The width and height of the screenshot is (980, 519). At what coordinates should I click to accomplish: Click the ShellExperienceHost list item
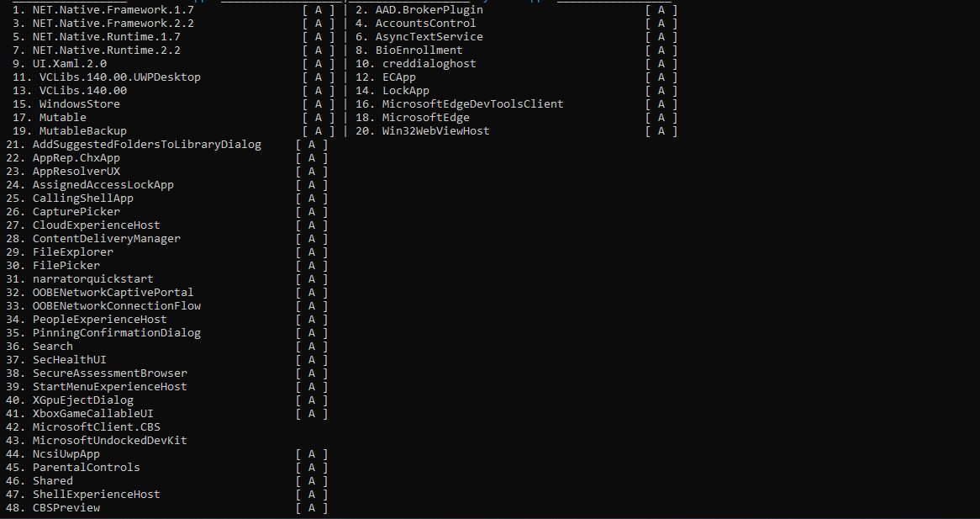(96, 495)
